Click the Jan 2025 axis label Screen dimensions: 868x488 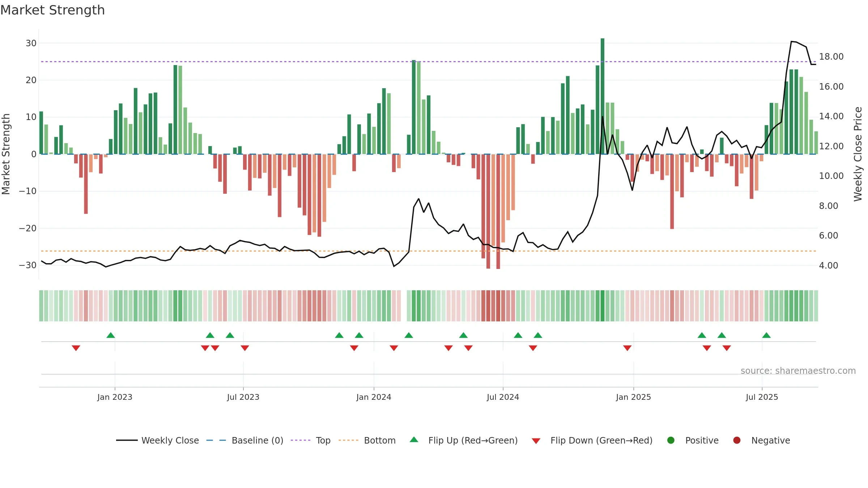[633, 397]
